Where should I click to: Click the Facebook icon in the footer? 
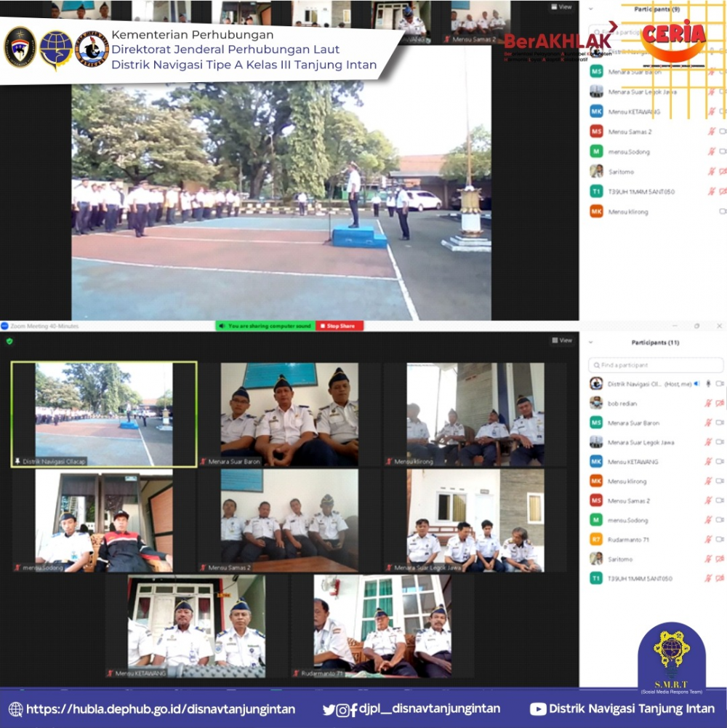pyautogui.click(x=354, y=710)
